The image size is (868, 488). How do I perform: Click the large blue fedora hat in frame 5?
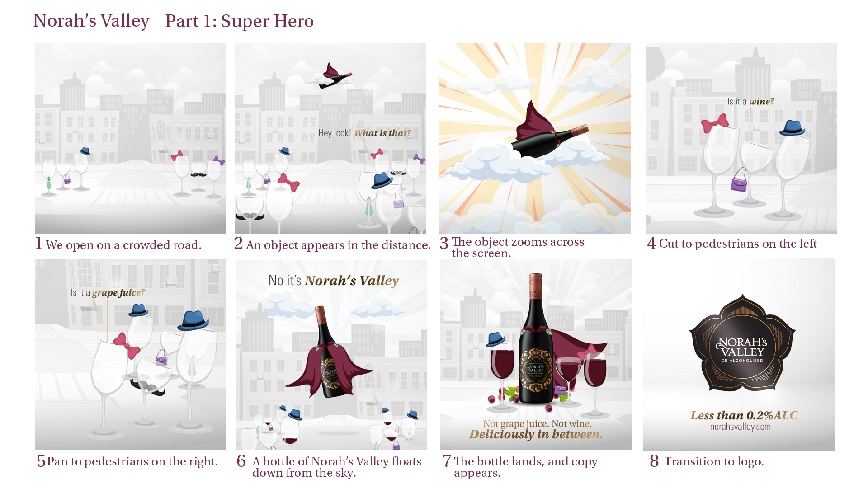193,321
